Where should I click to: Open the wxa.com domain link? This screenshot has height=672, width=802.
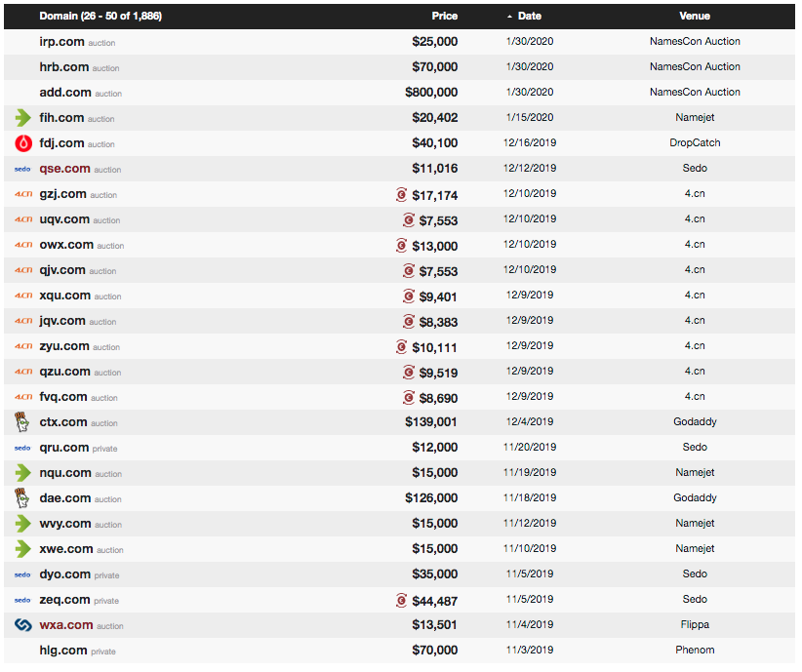(66, 625)
